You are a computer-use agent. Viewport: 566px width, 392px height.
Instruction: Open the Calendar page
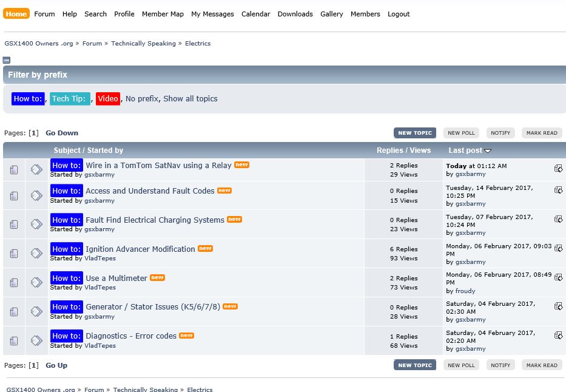(x=255, y=14)
